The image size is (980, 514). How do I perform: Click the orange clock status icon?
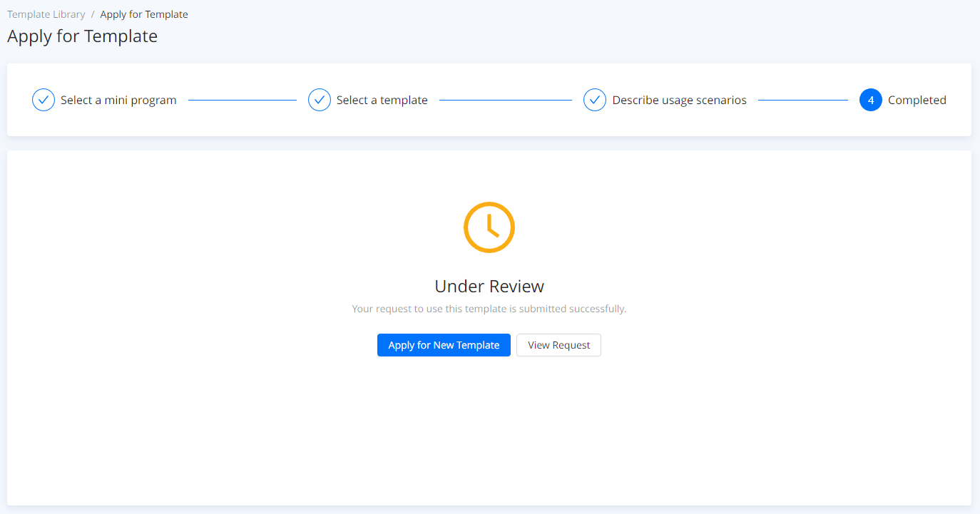(489, 227)
